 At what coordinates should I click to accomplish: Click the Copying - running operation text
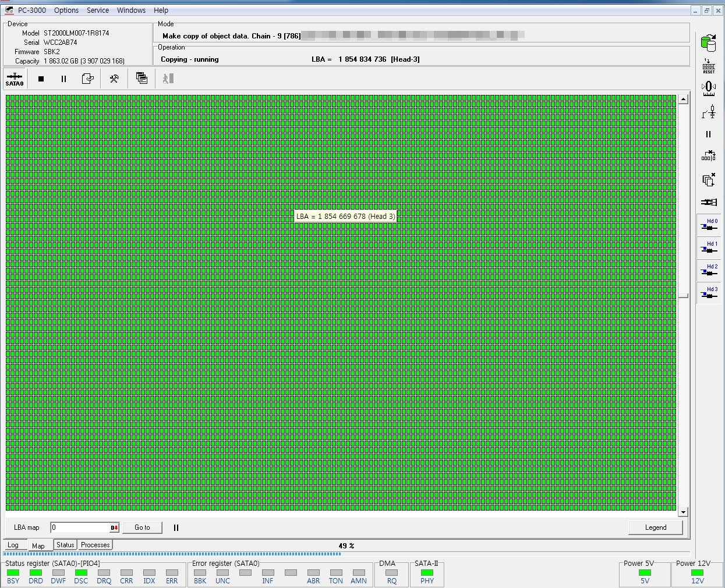point(190,59)
